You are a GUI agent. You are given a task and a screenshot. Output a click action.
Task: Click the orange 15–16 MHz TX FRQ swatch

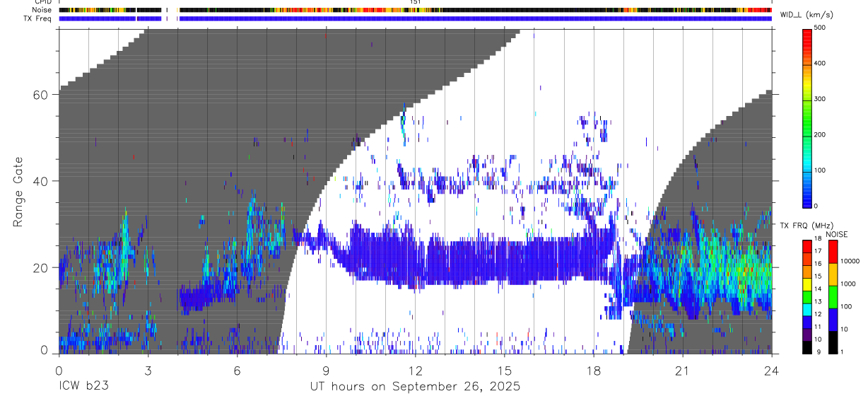tap(807, 271)
